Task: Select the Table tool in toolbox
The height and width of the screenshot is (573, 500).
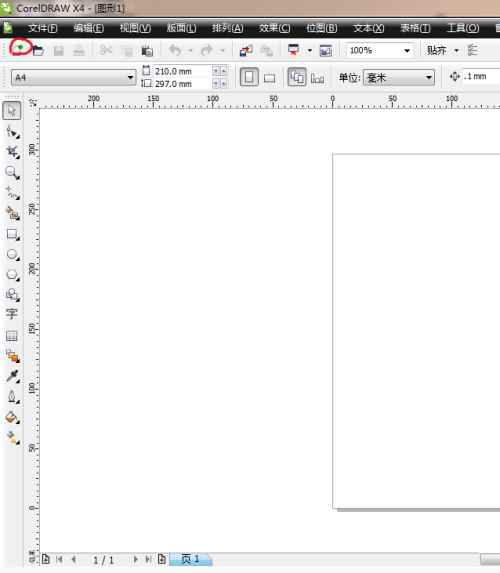Action: point(12,335)
